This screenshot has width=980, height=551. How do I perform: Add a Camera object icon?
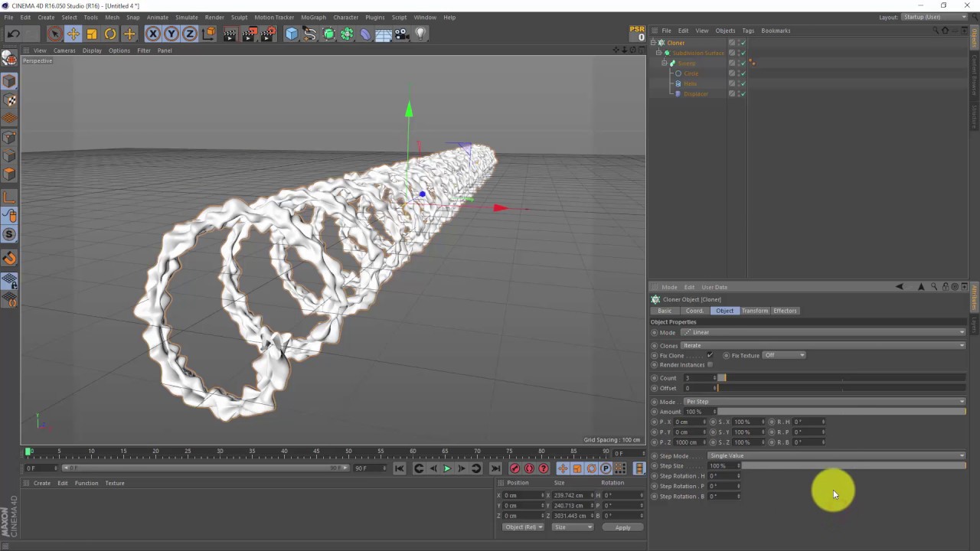(x=402, y=34)
